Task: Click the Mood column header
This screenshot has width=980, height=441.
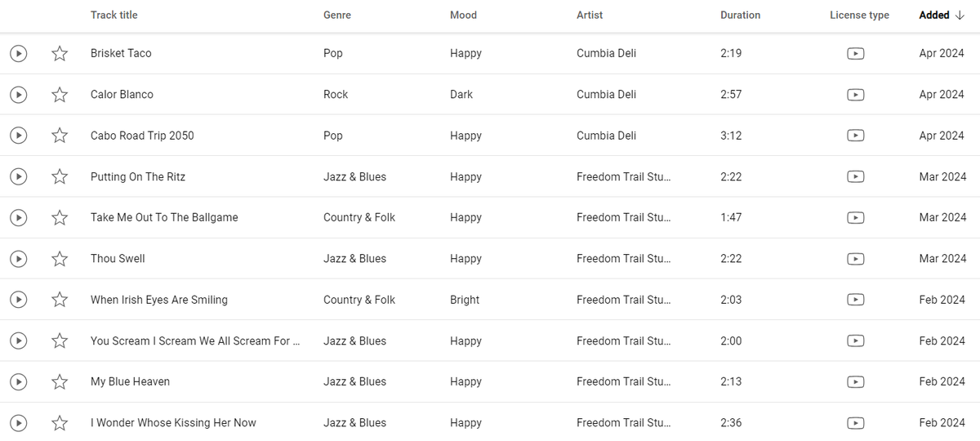Action: (463, 15)
